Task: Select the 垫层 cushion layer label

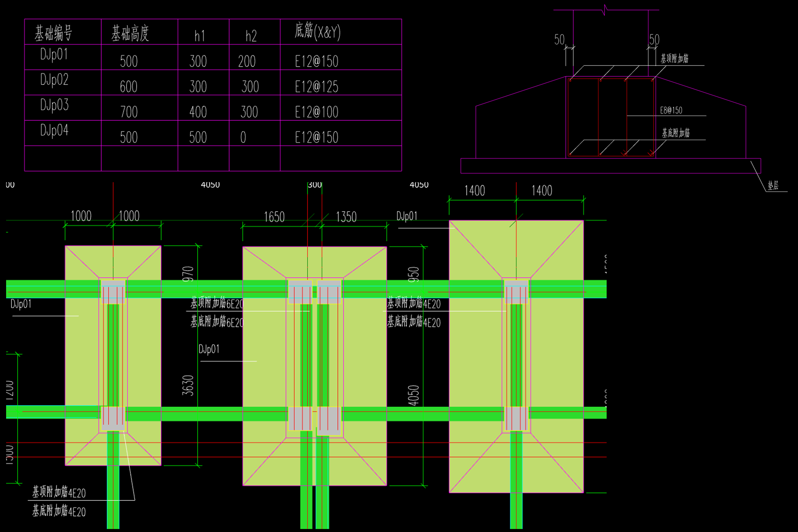Action: coord(773,185)
